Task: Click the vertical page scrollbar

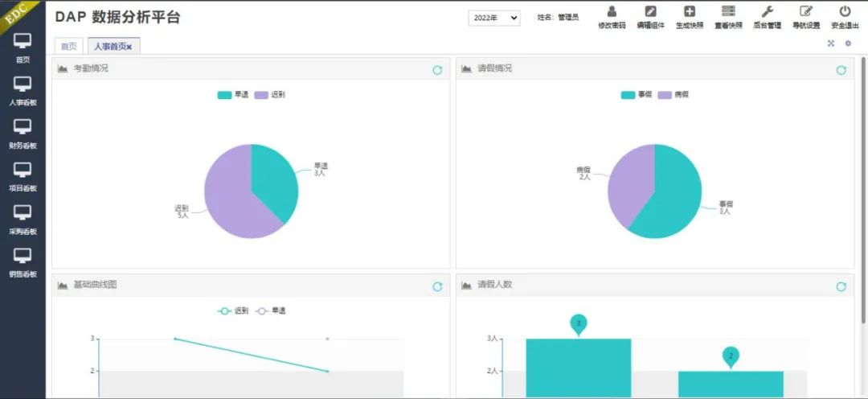Action: 863,188
